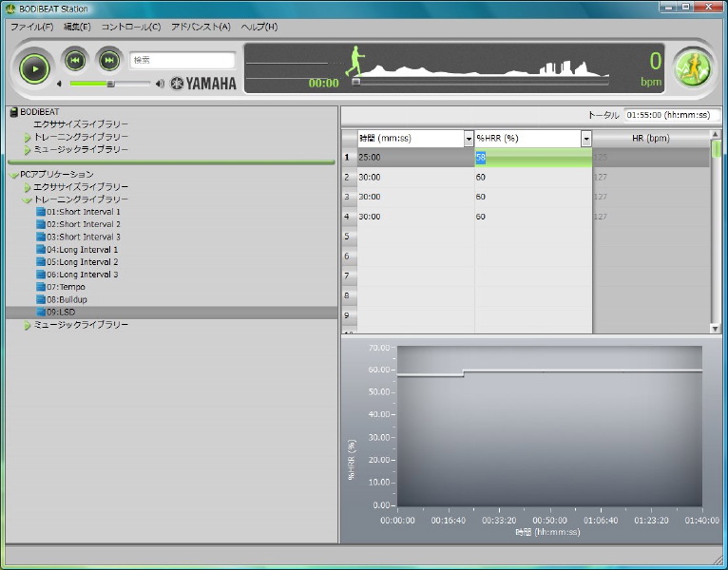Skip to the previous track
The image size is (728, 570).
[x=75, y=60]
